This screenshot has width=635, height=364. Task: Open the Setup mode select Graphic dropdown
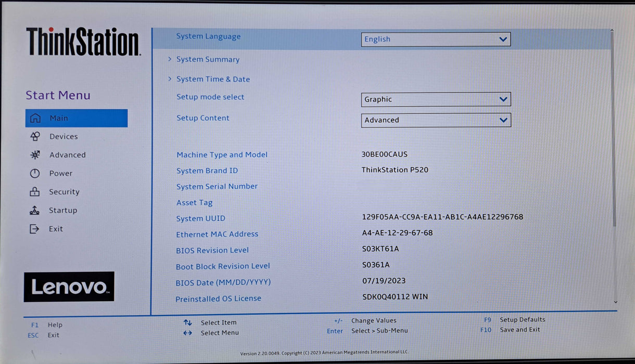tap(436, 99)
